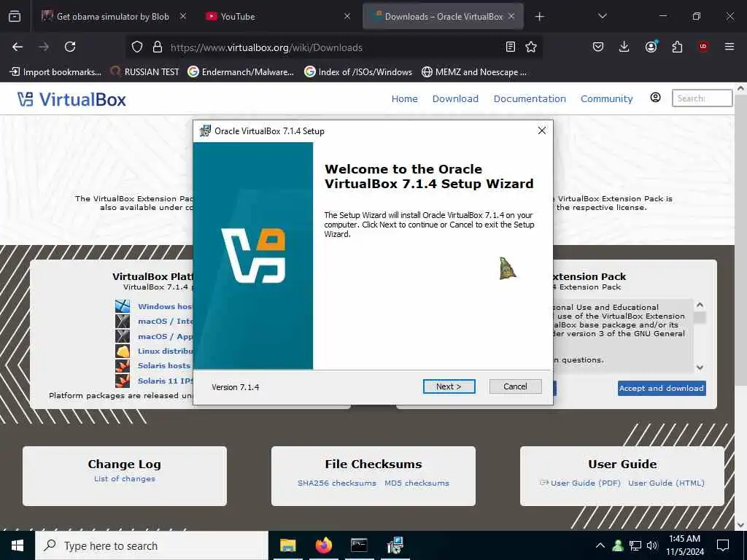Click the macOS / Intel hosts icon

pyautogui.click(x=123, y=321)
